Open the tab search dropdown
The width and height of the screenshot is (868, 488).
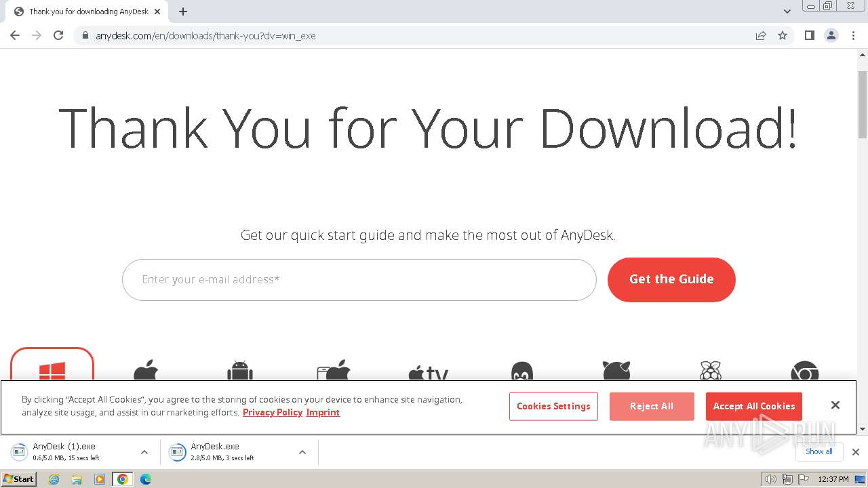click(787, 12)
